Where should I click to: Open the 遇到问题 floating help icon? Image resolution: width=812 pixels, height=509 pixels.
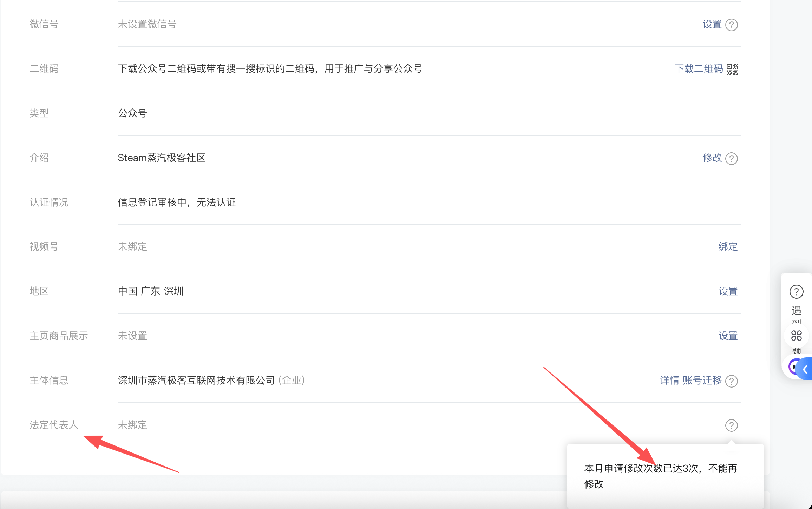[x=796, y=292]
